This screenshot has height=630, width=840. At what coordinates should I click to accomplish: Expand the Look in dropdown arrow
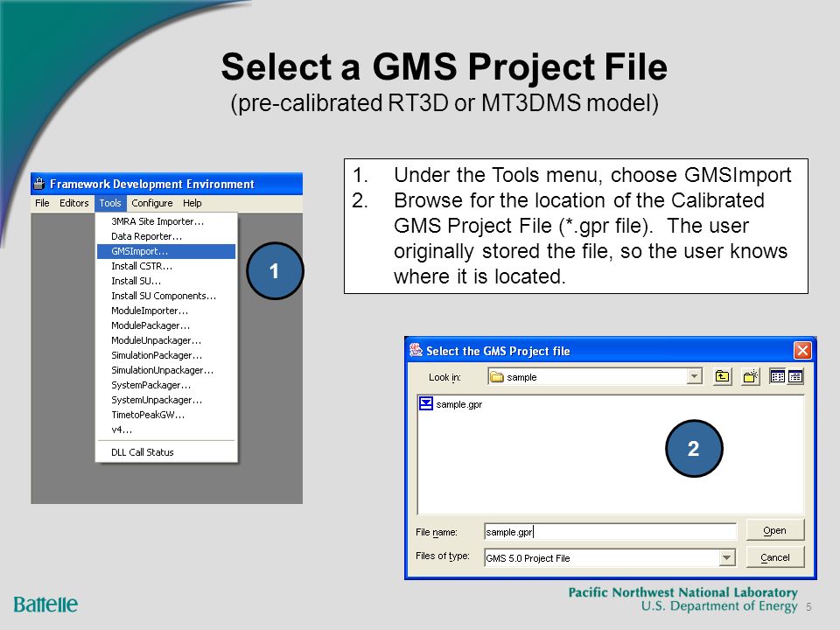coord(694,376)
